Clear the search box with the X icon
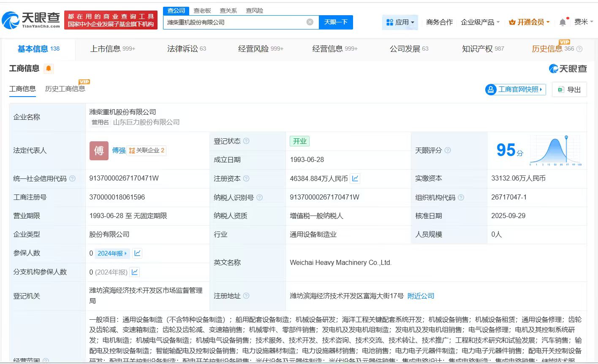The width and height of the screenshot is (598, 364). (x=310, y=22)
